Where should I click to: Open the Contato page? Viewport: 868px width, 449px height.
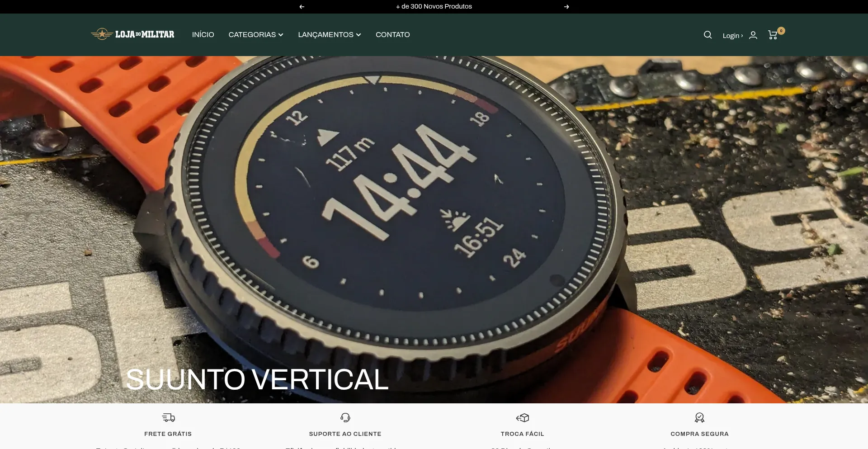pos(393,35)
